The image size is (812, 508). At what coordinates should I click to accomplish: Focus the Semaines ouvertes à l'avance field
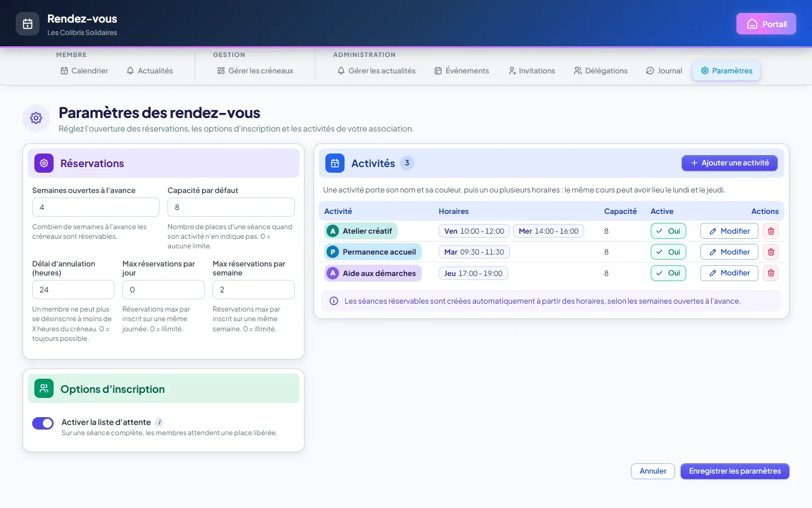tap(96, 207)
